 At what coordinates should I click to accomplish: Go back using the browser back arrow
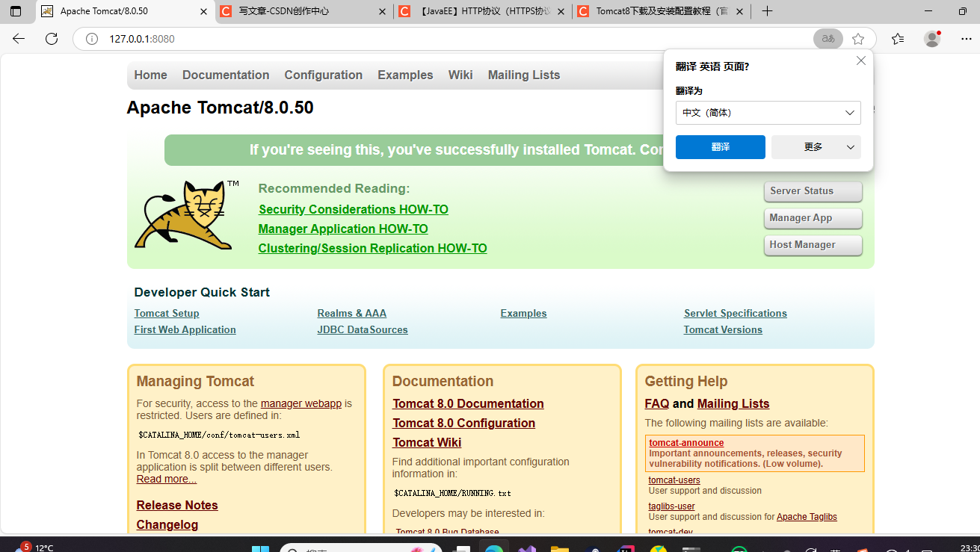click(19, 39)
